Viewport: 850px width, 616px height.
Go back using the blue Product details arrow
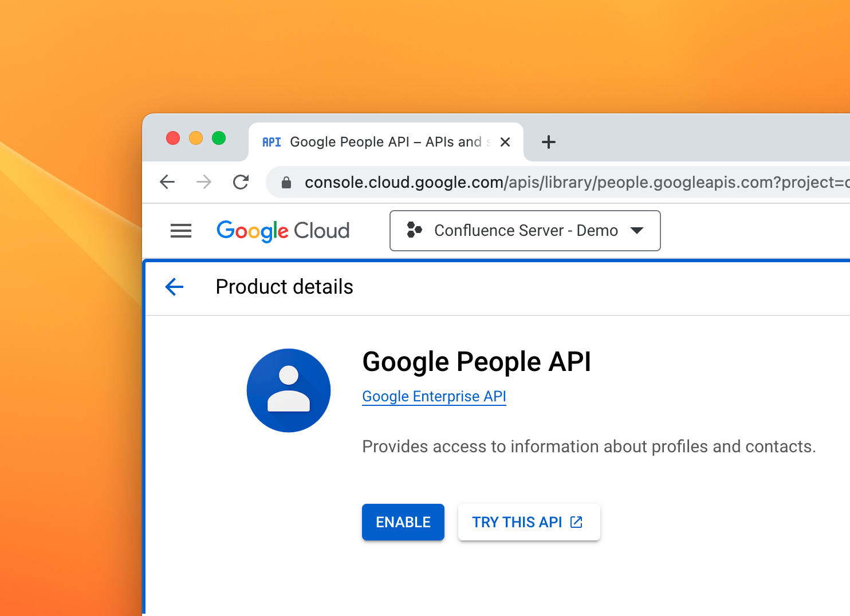click(x=174, y=287)
